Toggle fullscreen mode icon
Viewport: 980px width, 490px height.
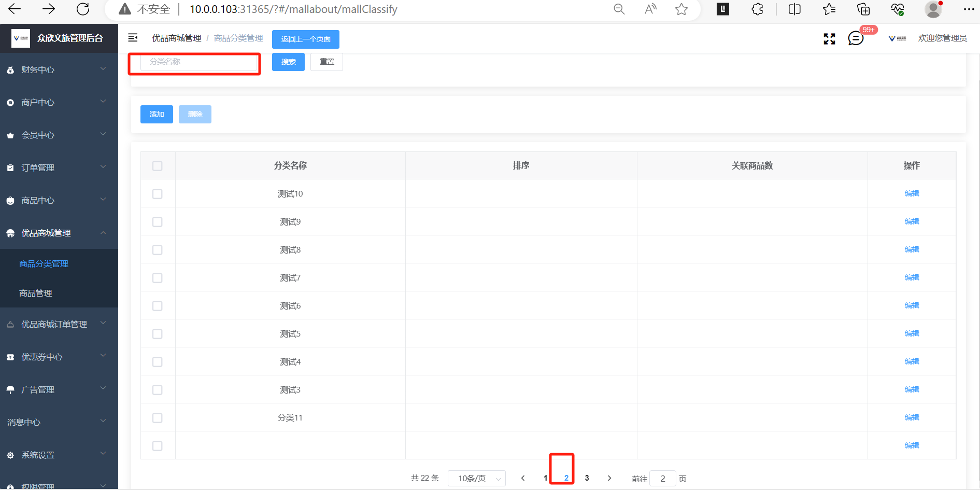(x=829, y=38)
